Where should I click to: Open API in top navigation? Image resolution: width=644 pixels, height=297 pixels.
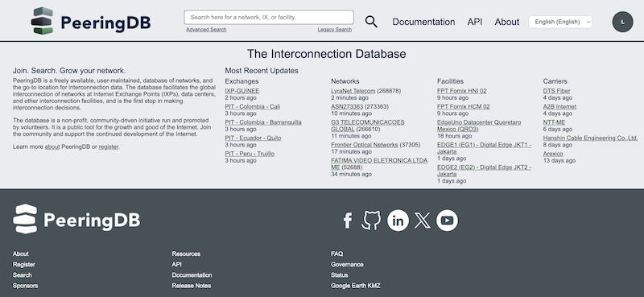(475, 22)
